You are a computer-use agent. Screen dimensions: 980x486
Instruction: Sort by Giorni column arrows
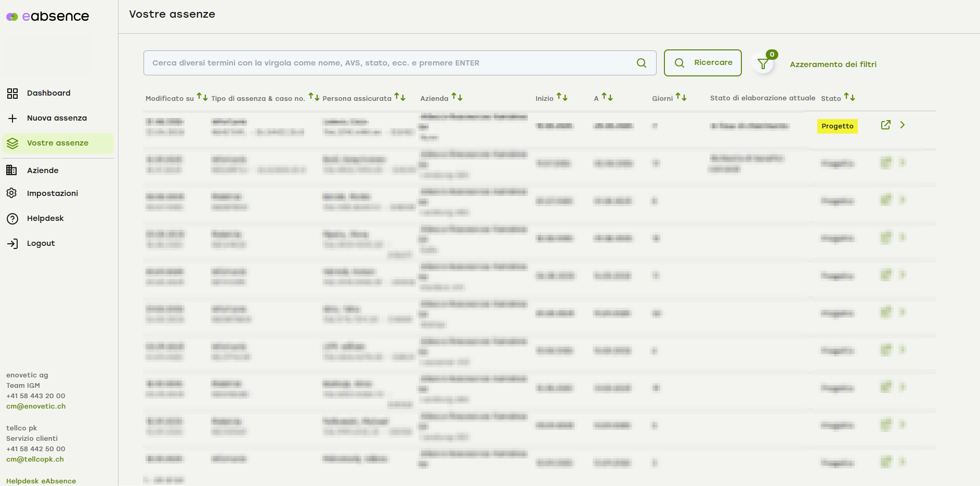pos(681,97)
